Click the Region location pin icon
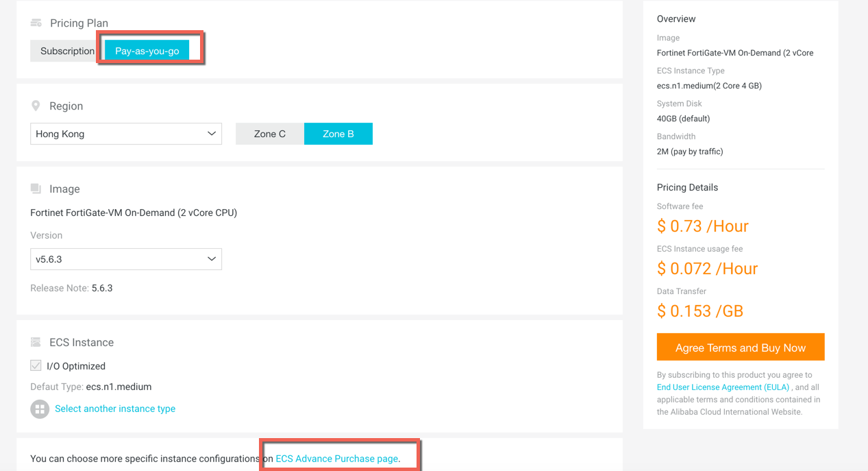Image resolution: width=868 pixels, height=471 pixels. coord(36,106)
